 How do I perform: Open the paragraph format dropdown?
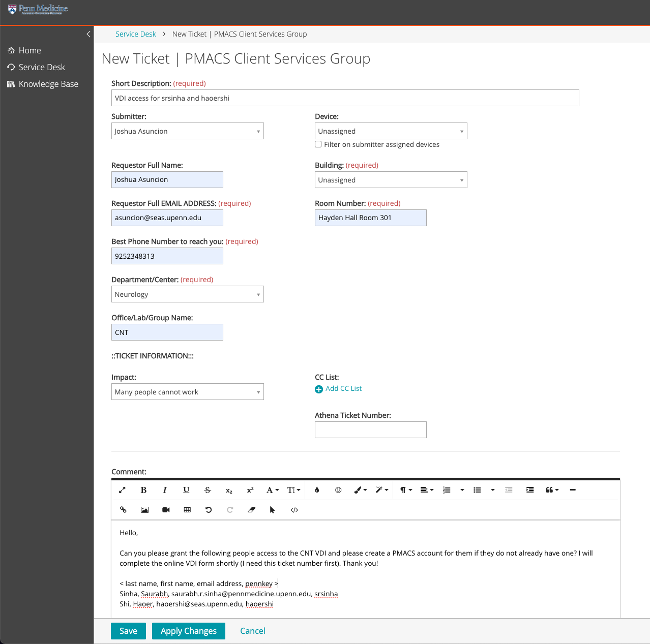tap(406, 490)
